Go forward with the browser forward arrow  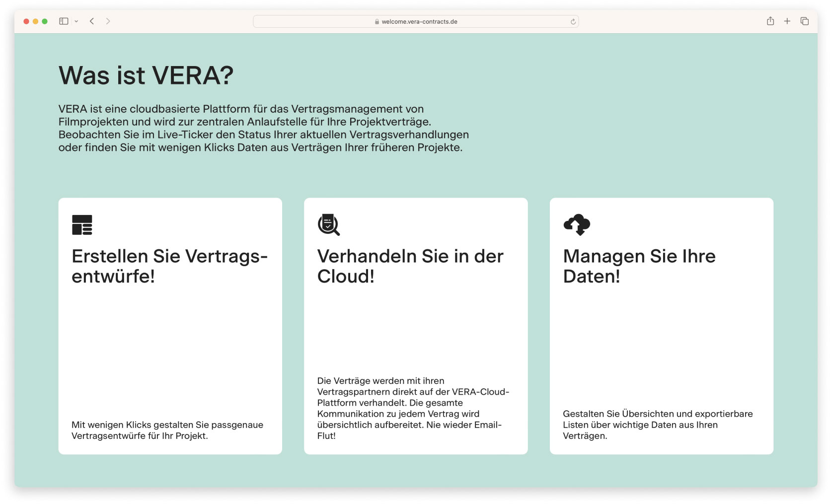tap(108, 21)
